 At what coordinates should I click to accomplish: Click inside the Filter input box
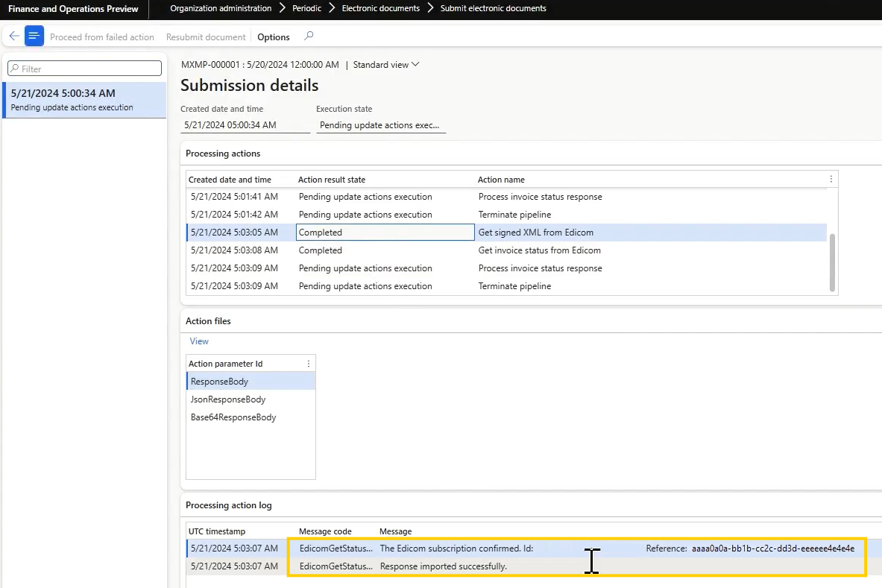[x=84, y=68]
